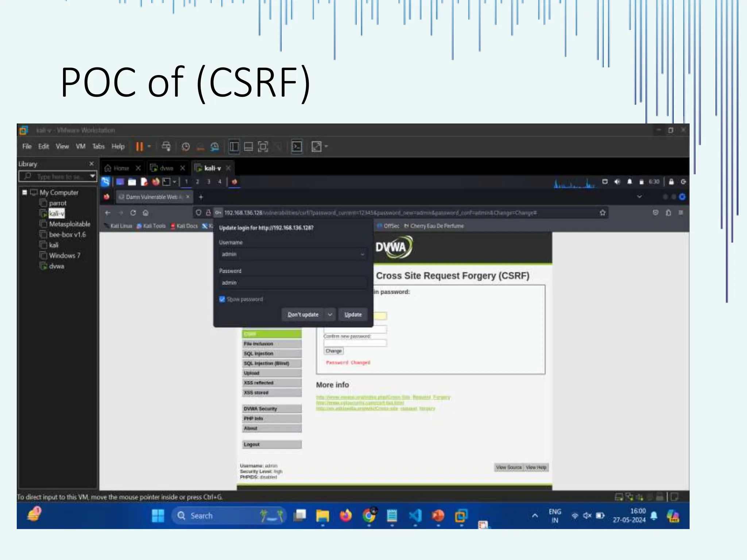Go back in Firefox
This screenshot has width=747, height=560.
(x=108, y=213)
